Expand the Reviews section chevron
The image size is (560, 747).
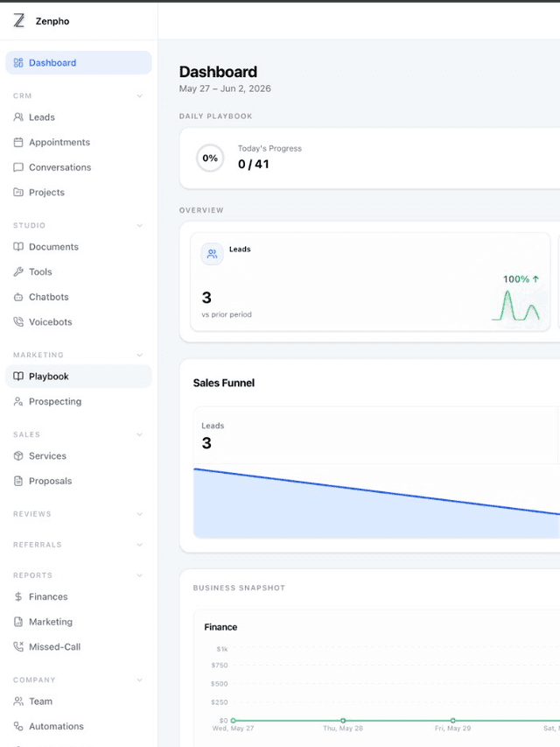[x=139, y=514]
